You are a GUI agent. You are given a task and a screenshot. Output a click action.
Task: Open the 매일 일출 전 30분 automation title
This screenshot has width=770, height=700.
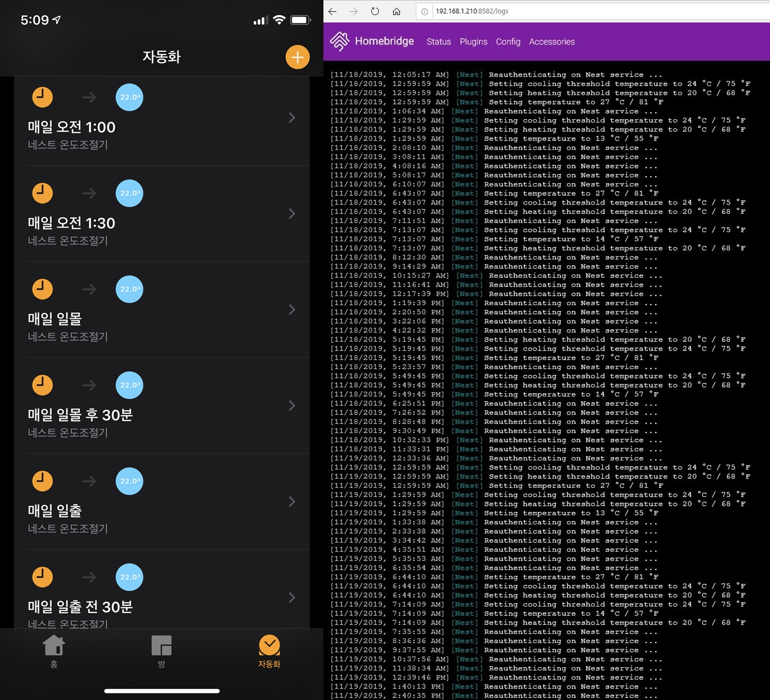tap(80, 606)
